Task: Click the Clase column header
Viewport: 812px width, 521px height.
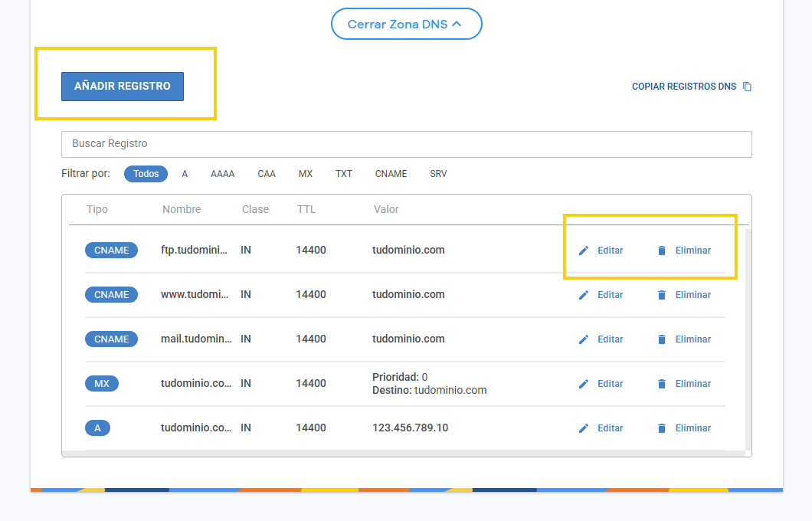Action: [255, 209]
